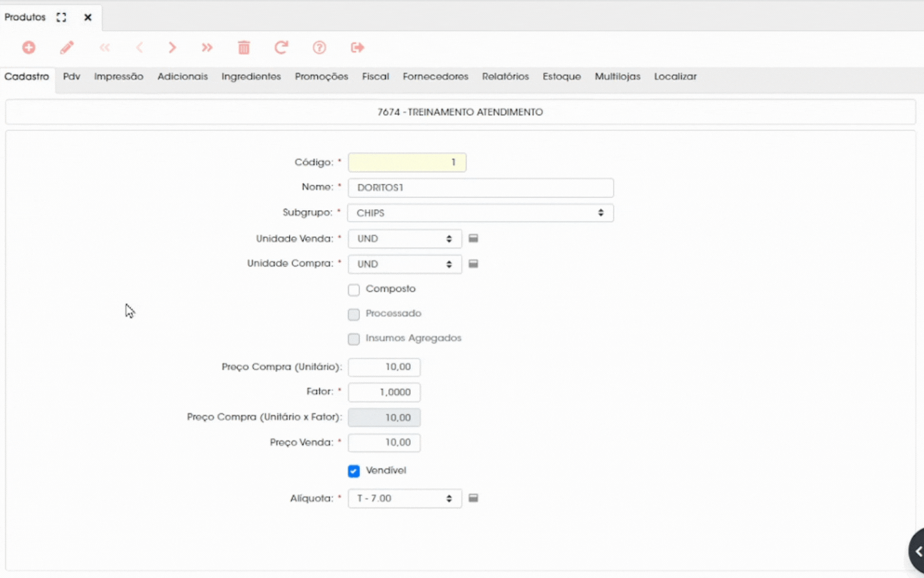Close the Produtos tab
The height and width of the screenshot is (578, 924).
tap(88, 17)
